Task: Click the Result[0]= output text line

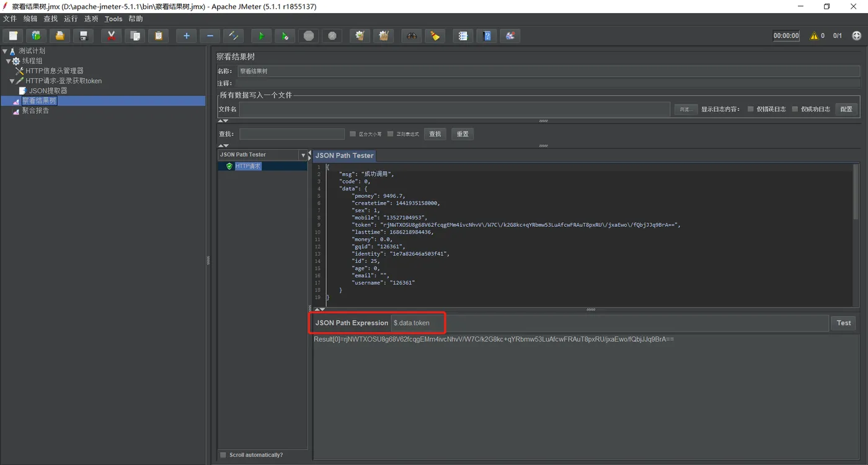Action: 494,340
